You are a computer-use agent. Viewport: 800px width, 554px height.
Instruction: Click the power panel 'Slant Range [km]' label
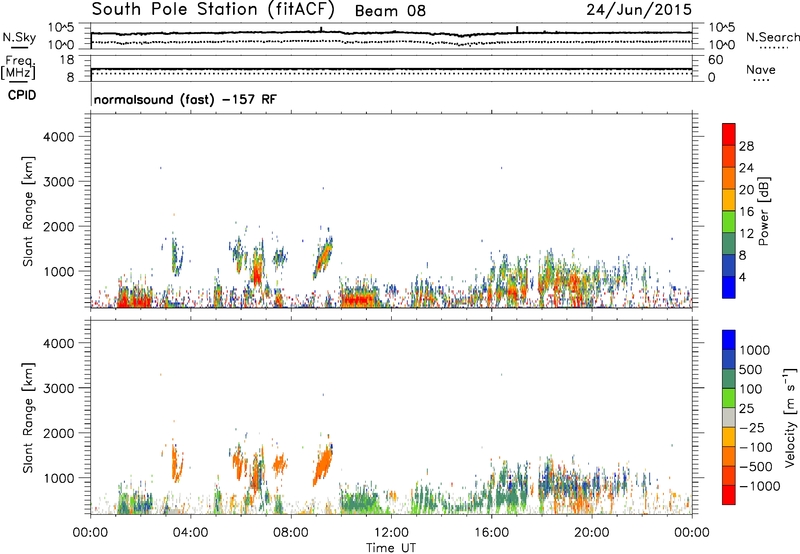pos(28,211)
